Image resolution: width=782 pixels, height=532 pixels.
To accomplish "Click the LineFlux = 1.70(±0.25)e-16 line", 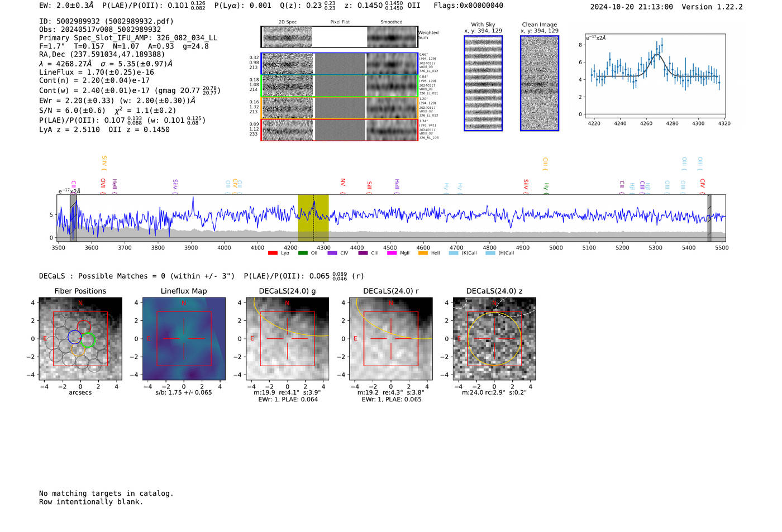I will [x=97, y=72].
